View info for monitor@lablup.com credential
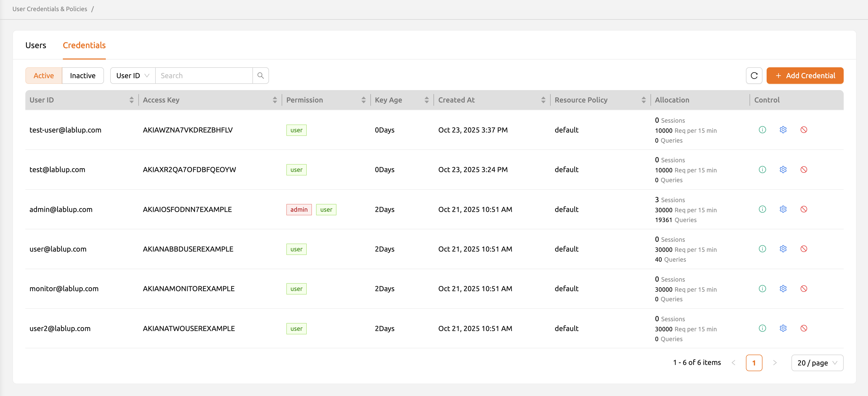This screenshot has width=868, height=396. click(762, 288)
